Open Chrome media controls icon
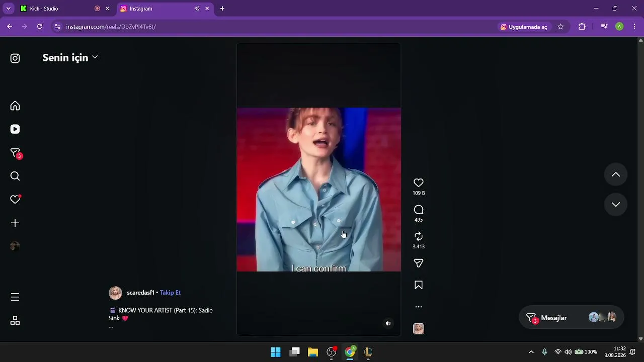644x362 pixels. tap(604, 27)
